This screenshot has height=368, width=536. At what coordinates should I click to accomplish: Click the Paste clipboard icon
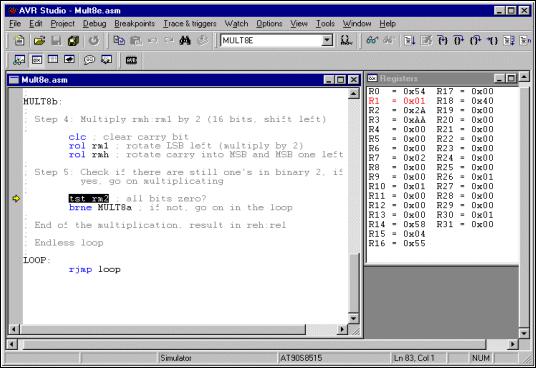pos(136,41)
